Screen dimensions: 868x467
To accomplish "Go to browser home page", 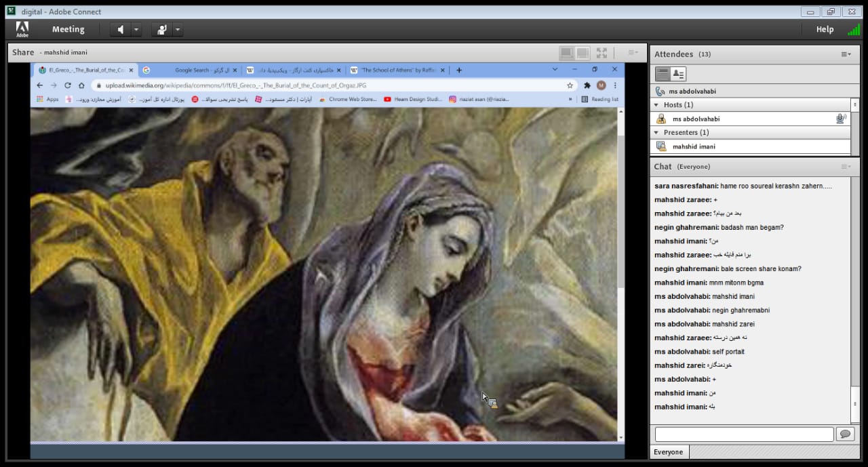I will 81,85.
